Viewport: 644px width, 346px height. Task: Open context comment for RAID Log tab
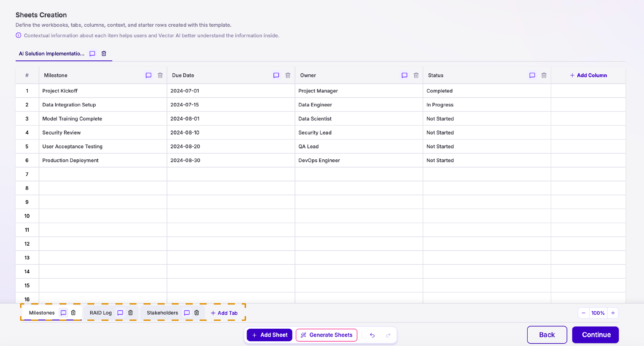tap(120, 313)
